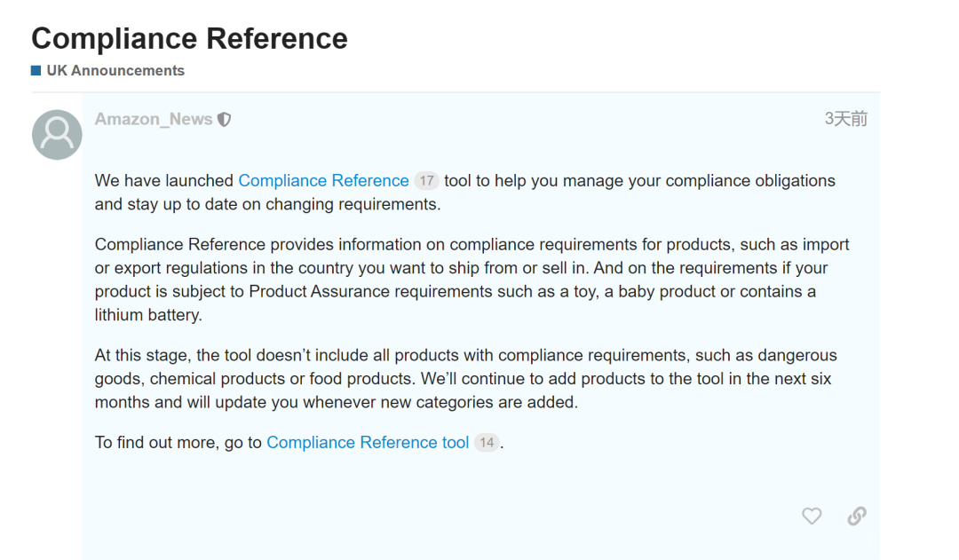This screenshot has height=560, width=959.
Task: Click the moderator shield icon beside Amazon_News
Action: click(225, 119)
